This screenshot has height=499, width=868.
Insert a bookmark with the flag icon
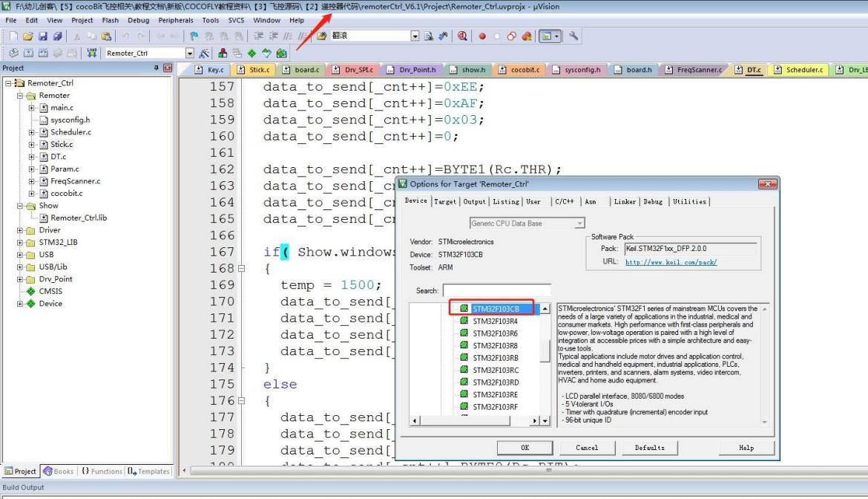coord(194,36)
